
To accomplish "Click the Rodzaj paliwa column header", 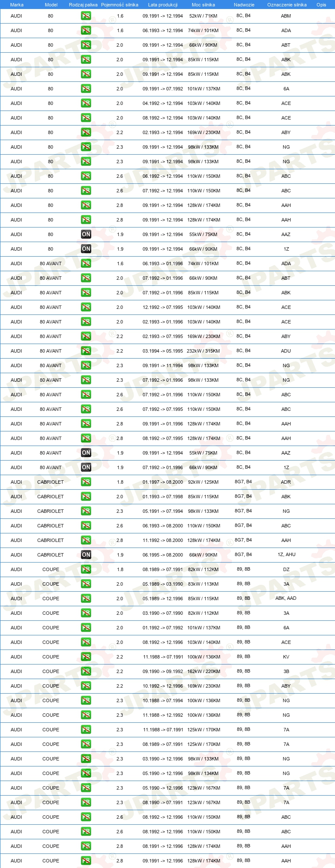I will tap(83, 5).
